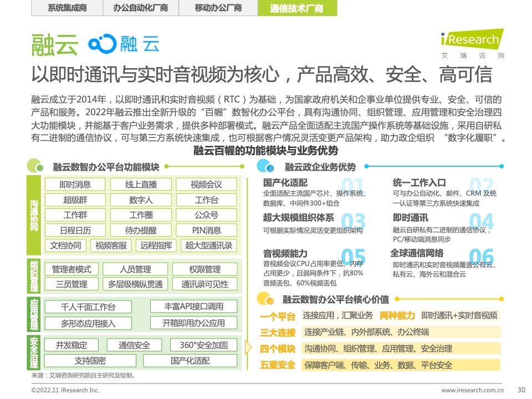Click the yellow circle icon beside 融云数智办公平台核心价值
Viewport: 532px width, 399px height.
(x=265, y=299)
